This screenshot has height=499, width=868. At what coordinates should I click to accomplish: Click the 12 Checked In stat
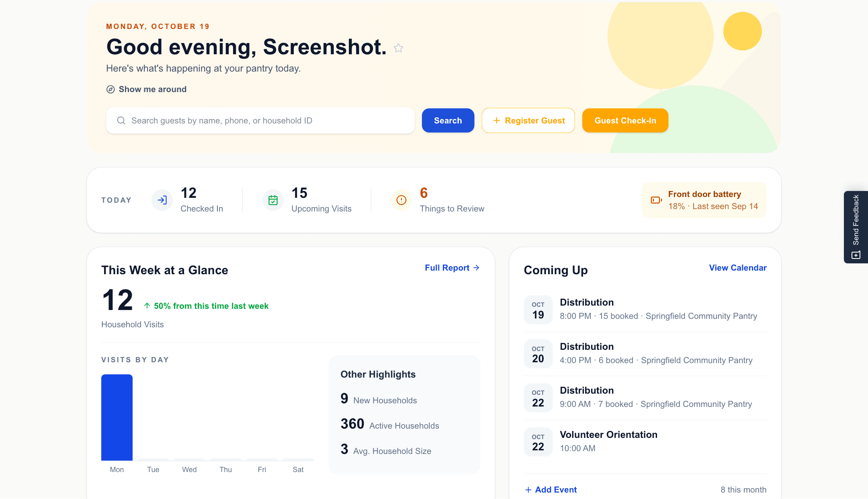click(x=188, y=200)
